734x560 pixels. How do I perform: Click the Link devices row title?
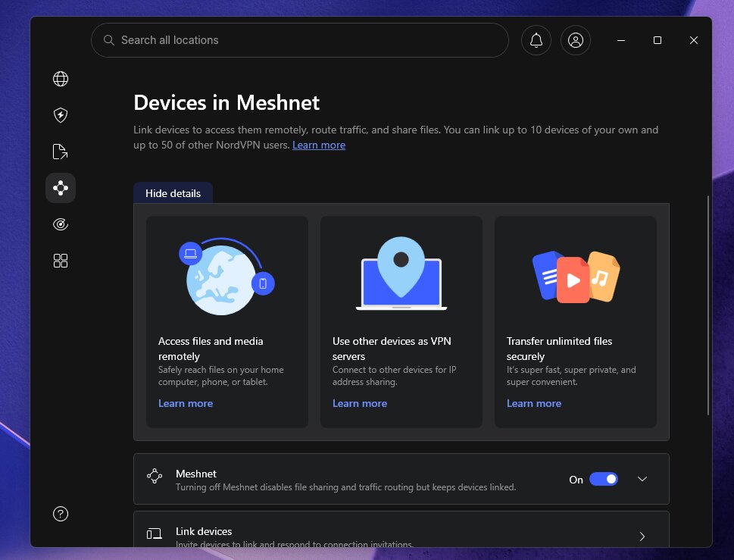(204, 531)
